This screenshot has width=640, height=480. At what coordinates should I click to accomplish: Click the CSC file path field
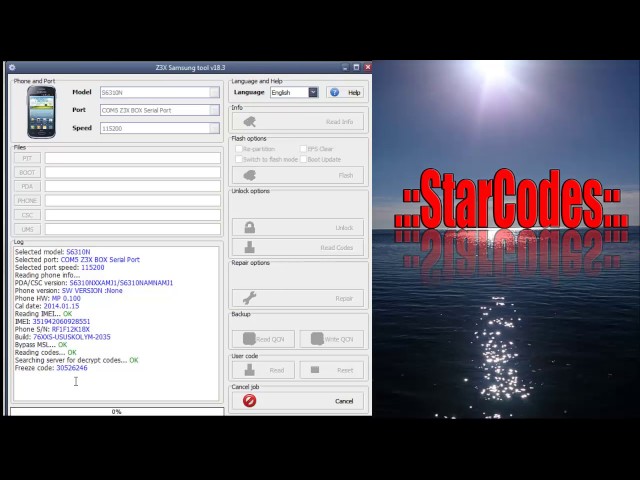point(133,215)
